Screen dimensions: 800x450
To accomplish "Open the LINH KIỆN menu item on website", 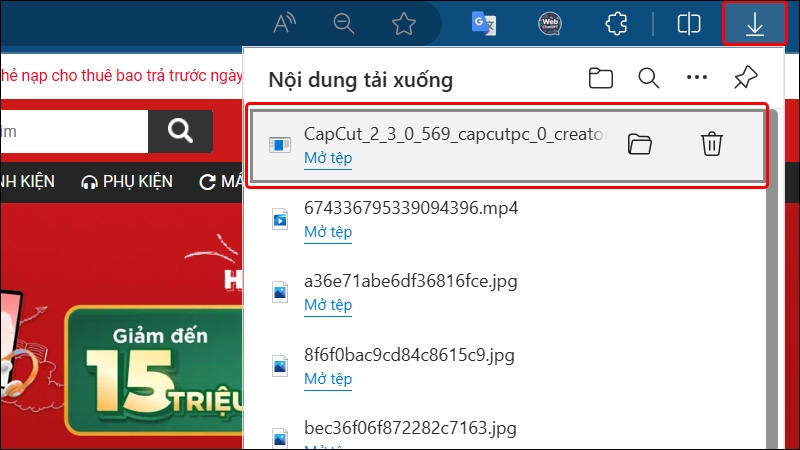I will (27, 181).
